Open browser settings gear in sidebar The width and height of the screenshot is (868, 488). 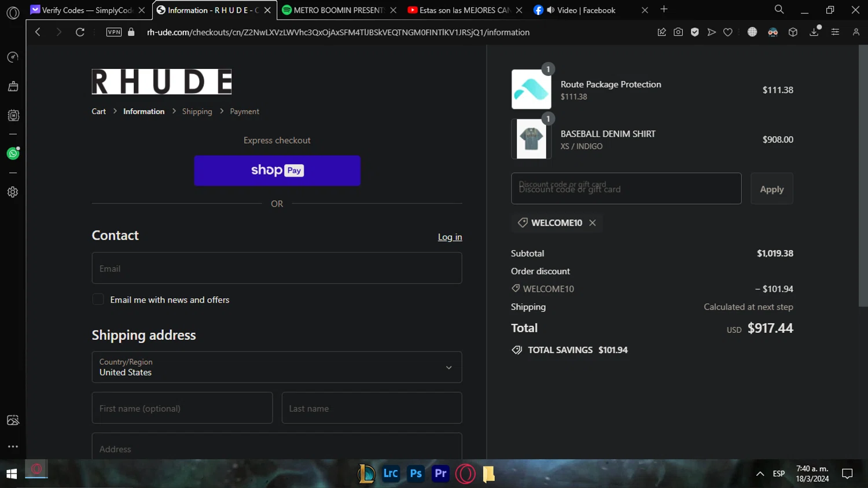[x=13, y=192]
